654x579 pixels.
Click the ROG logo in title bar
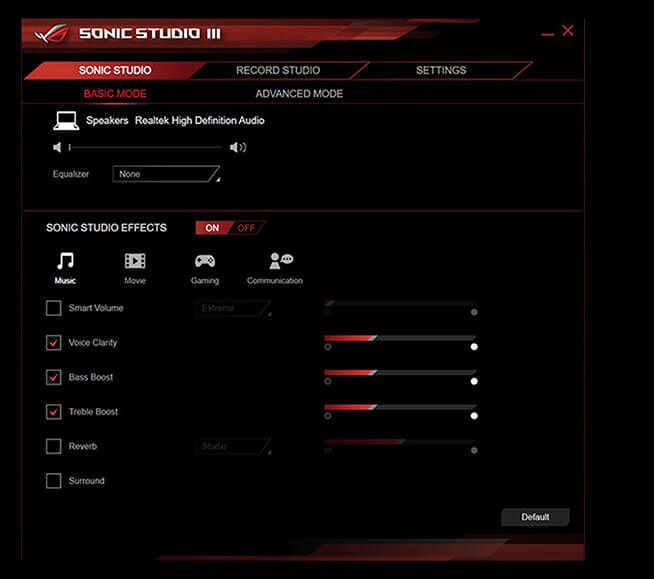coord(51,33)
